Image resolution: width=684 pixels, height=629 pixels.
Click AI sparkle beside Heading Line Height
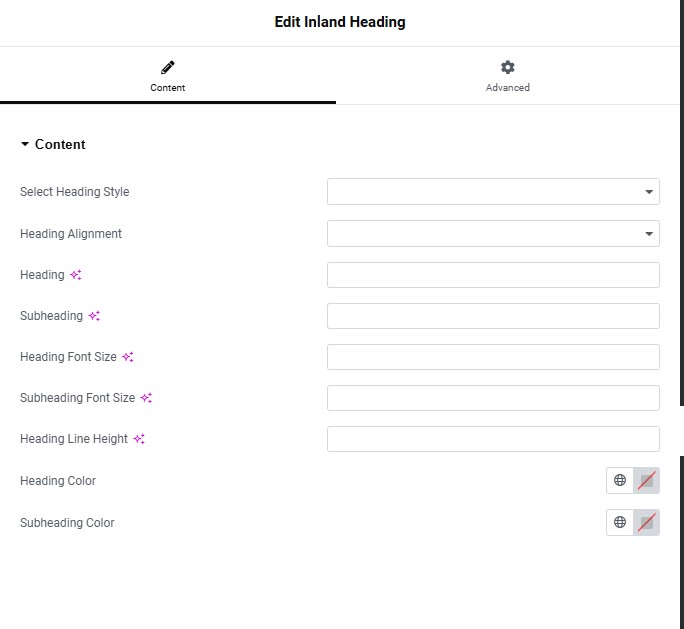point(139,439)
